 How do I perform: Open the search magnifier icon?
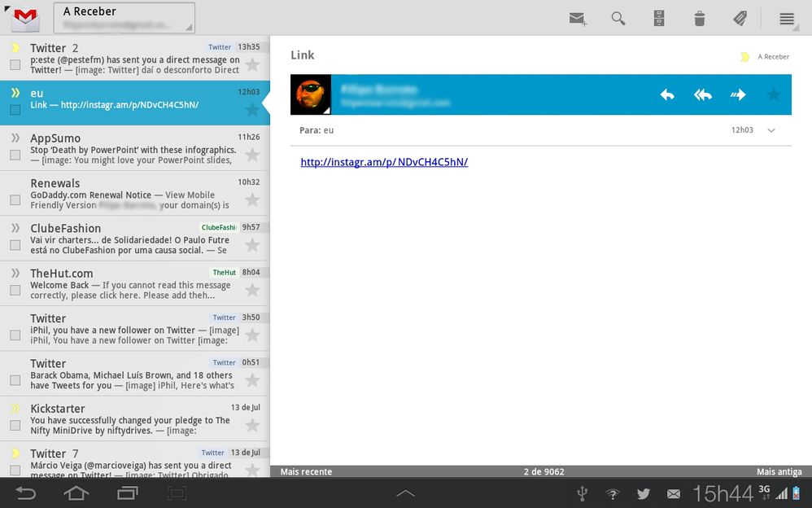pos(618,19)
